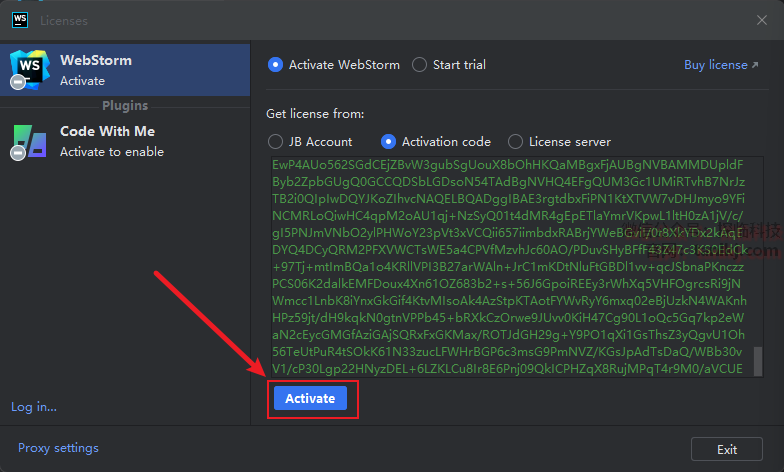Pick the Activation code radio button
The width and height of the screenshot is (784, 472).
pyautogui.click(x=388, y=142)
